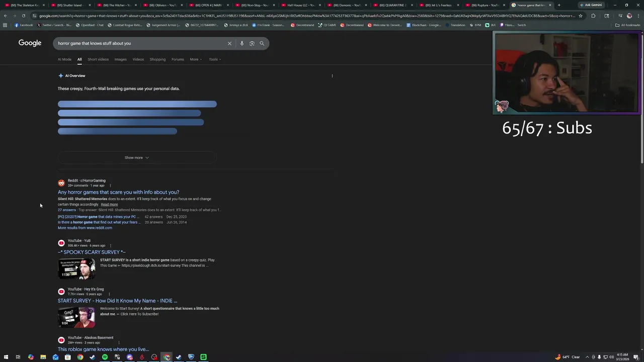This screenshot has width=644, height=362.
Task: Open the All Bookmarks folder
Action: pos(627,25)
